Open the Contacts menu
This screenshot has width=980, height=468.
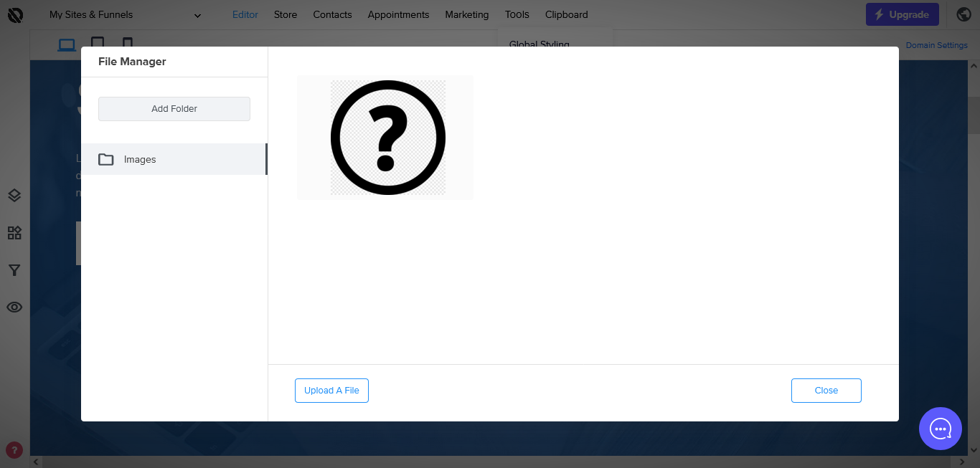[332, 14]
